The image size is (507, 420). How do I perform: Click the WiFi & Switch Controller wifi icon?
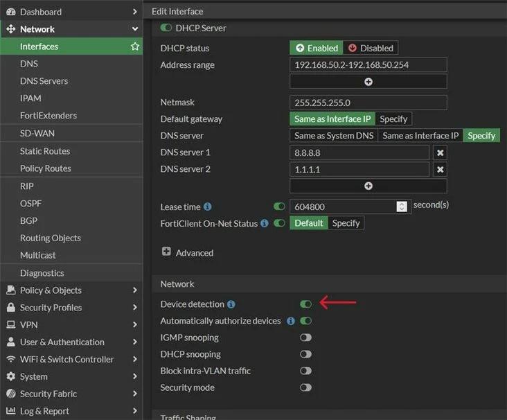[10, 359]
